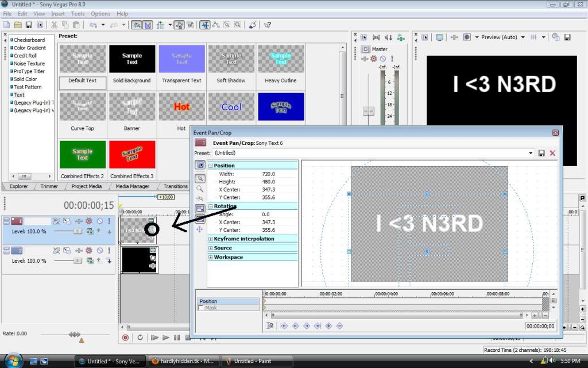
Task: Open the Tools menu
Action: click(78, 14)
